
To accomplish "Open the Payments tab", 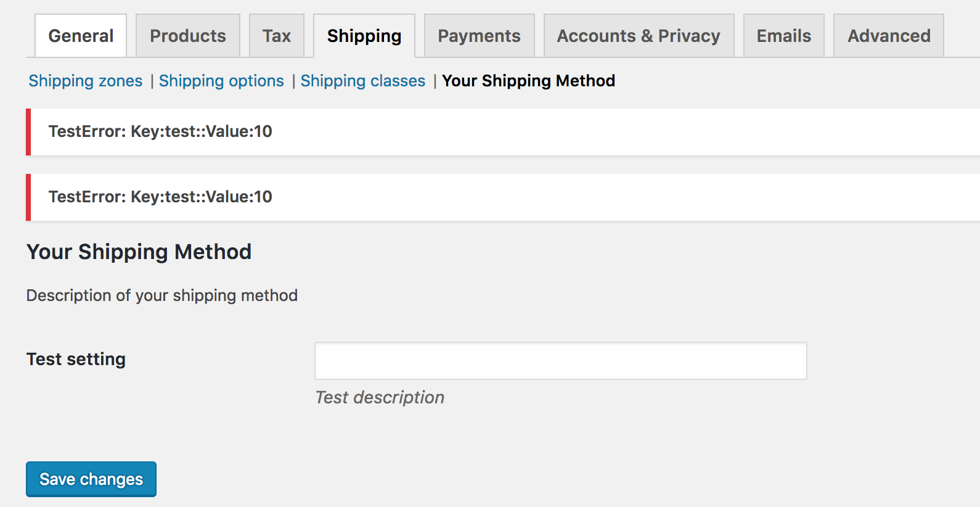I will (x=479, y=36).
